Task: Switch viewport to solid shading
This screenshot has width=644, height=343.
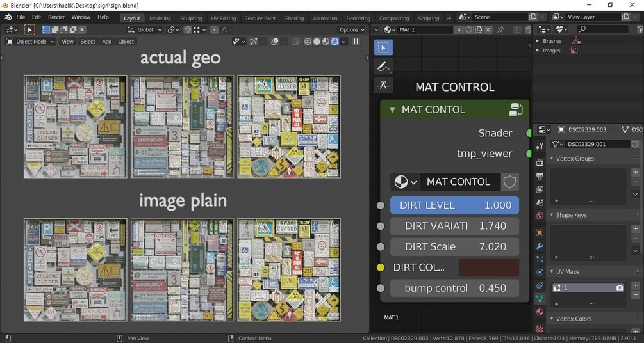Action: click(x=317, y=42)
